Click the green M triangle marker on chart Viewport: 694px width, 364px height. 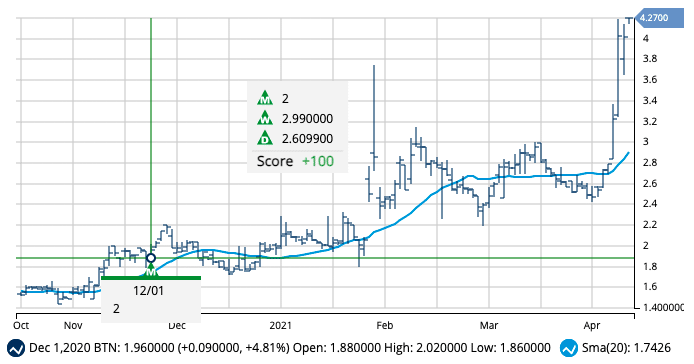pyautogui.click(x=151, y=271)
